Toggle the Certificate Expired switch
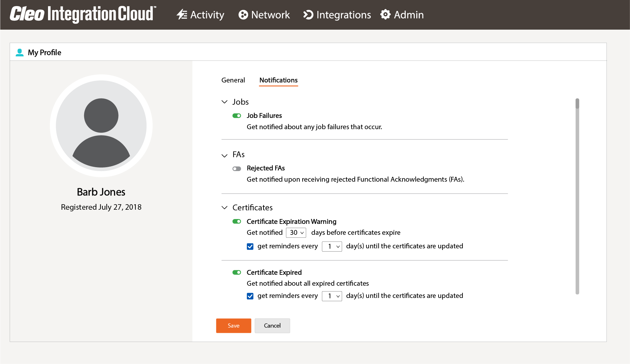 [237, 272]
